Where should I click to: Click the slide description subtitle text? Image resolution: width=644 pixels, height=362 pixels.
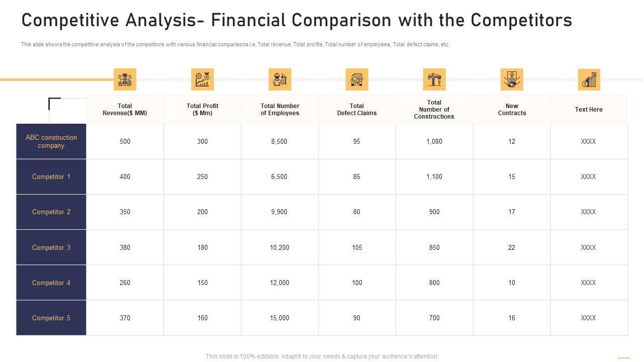(235, 45)
